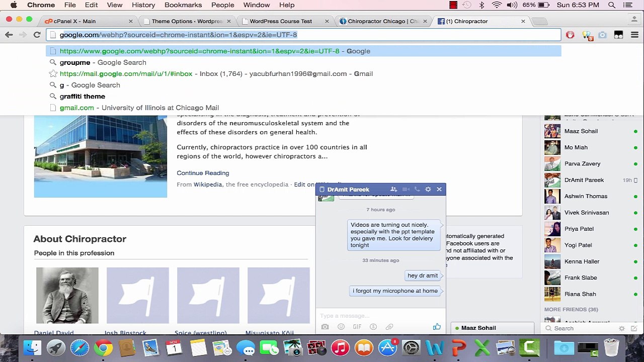Open chat with Ashwin Thomas

coord(592,196)
